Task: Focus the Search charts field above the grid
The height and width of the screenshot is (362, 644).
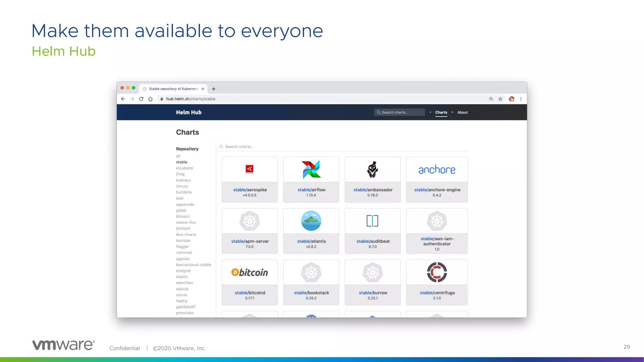Action: click(343, 147)
